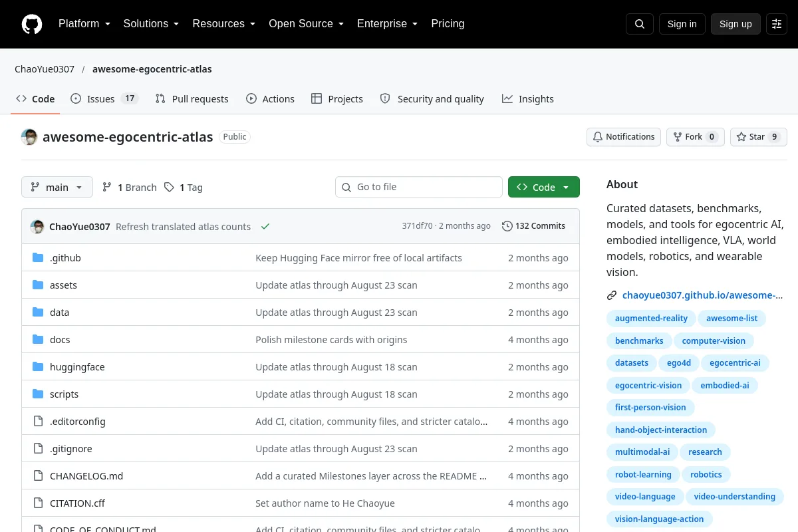Screen dimensions: 798x532
Task: Expand the Enterprise menu
Action: [x=387, y=24]
